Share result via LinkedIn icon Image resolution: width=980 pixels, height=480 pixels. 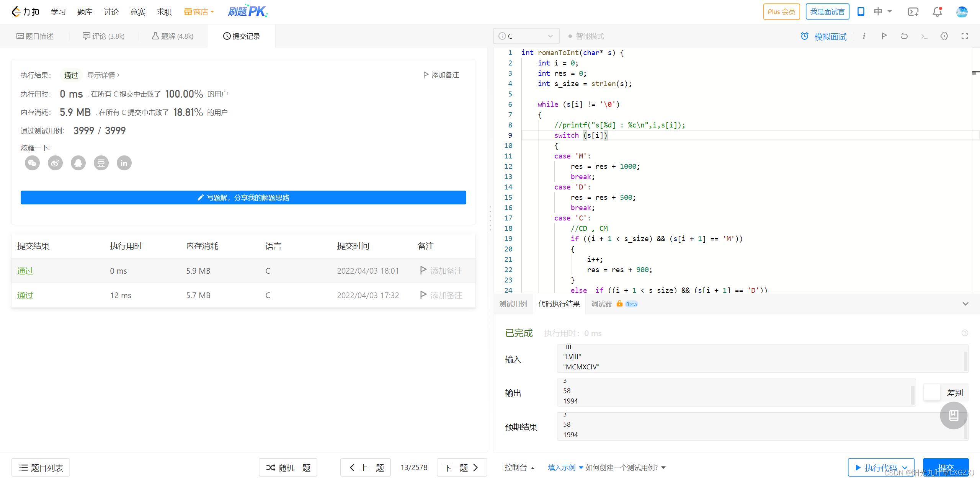(124, 163)
